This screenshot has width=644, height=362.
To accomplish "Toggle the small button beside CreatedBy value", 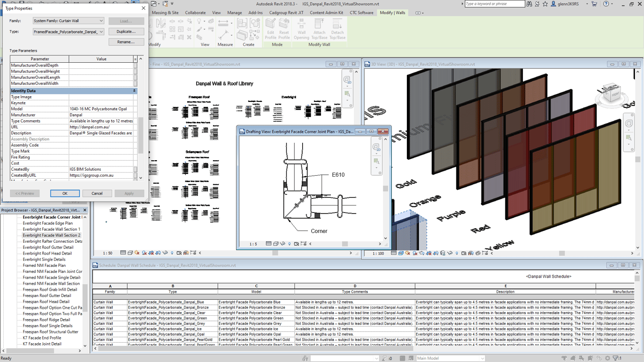I will 135,169.
